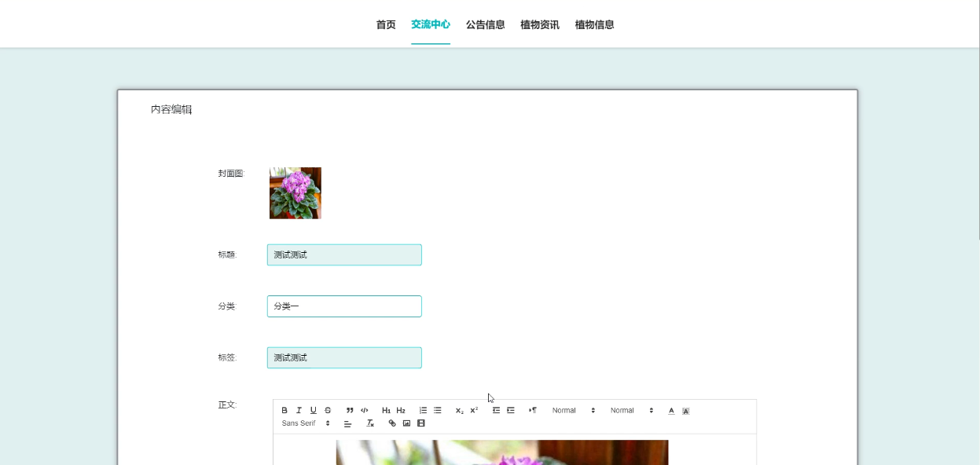Toggle strikethrough formatting in editor toolbar
980x465 pixels.
(328, 410)
